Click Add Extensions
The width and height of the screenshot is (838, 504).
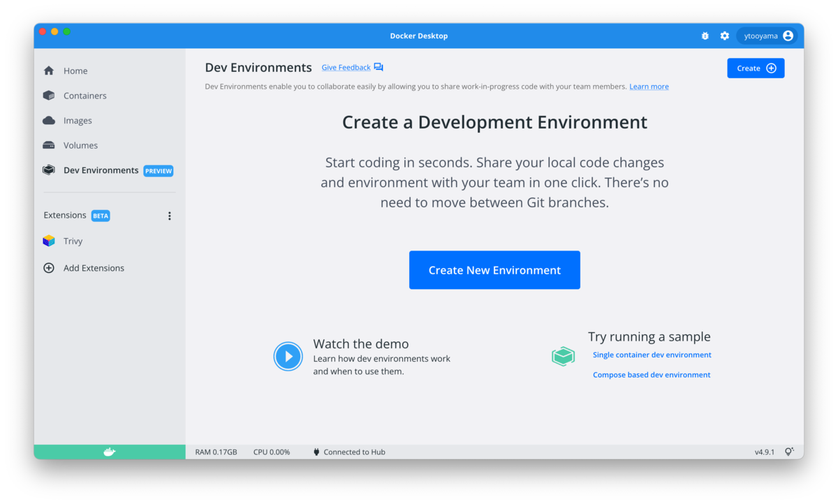tap(94, 268)
